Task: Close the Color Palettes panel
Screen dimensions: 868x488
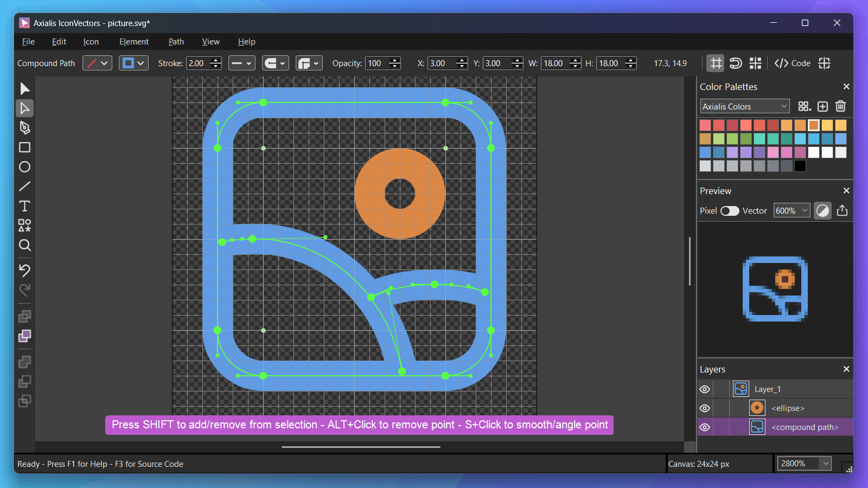Action: [x=846, y=87]
